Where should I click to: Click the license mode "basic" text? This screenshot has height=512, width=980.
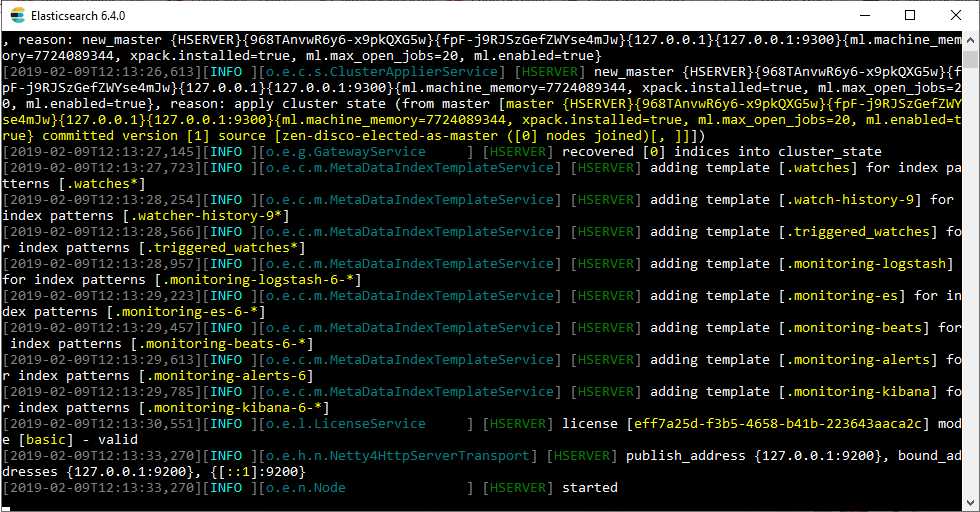(x=46, y=440)
